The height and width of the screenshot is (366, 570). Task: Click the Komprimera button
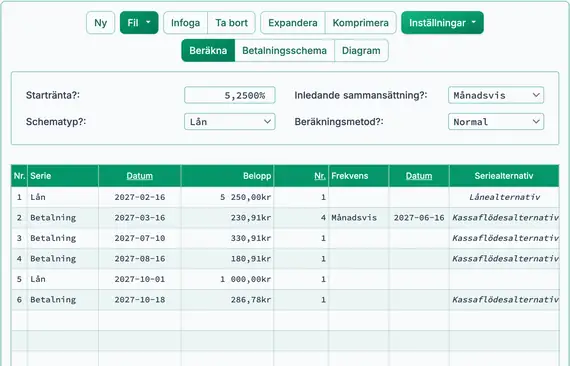(361, 23)
